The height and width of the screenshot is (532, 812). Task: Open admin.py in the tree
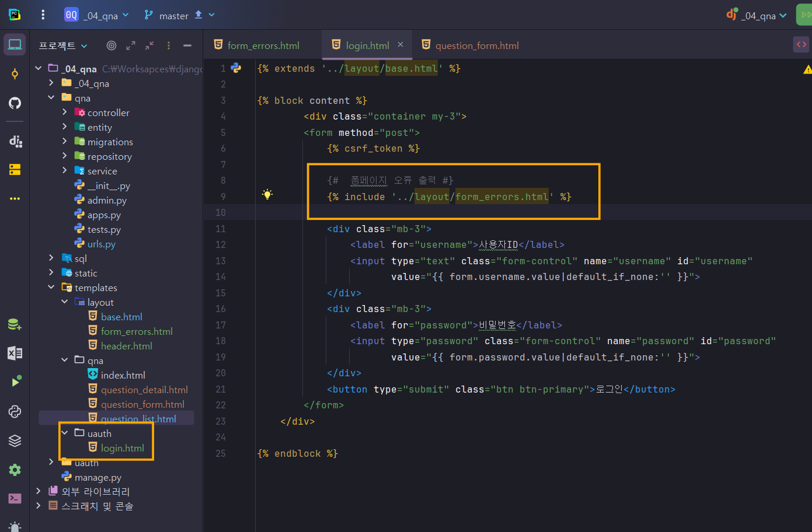point(107,200)
